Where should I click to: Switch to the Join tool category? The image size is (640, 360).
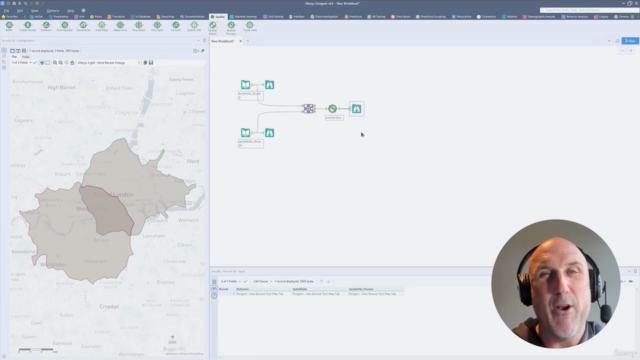pos(80,17)
